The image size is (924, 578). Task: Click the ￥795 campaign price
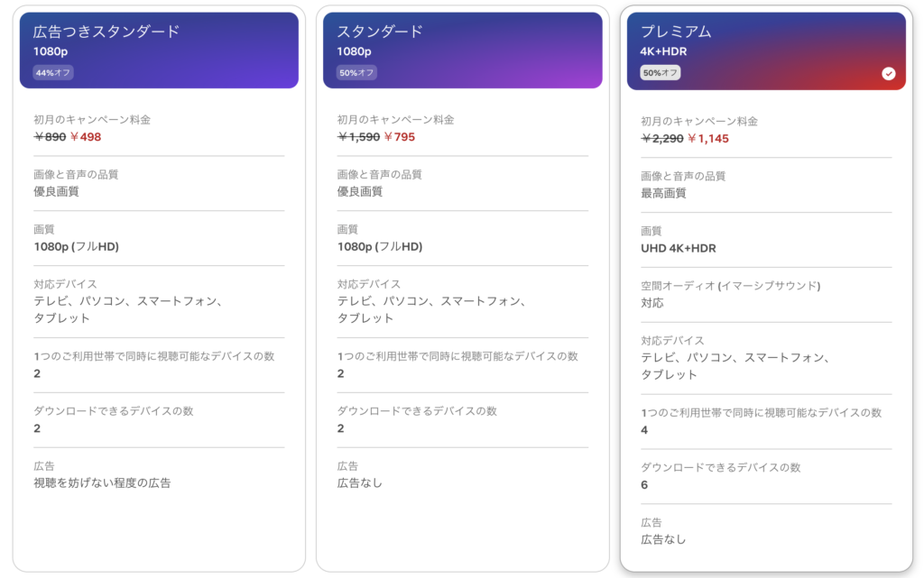click(x=399, y=137)
